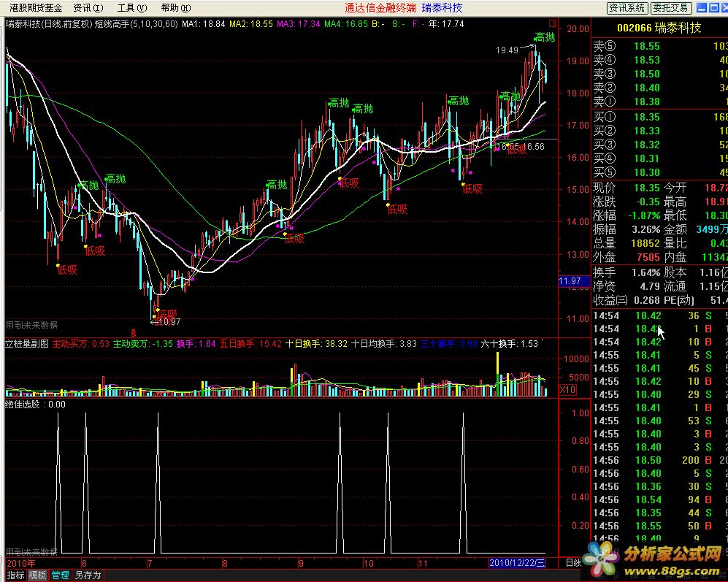Click the 绝佳选股 : 0.00 indicator title

coord(35,404)
